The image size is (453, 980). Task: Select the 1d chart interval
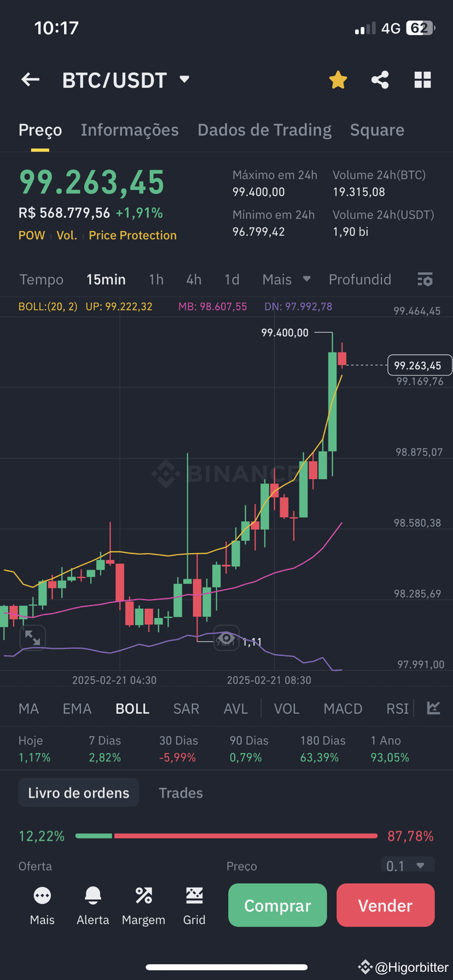(232, 279)
